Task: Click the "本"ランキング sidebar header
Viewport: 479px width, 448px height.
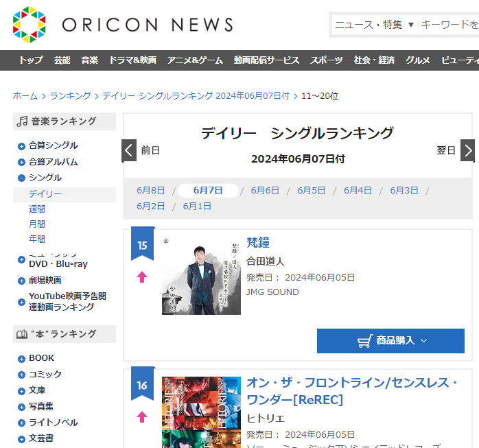Action: pyautogui.click(x=65, y=334)
